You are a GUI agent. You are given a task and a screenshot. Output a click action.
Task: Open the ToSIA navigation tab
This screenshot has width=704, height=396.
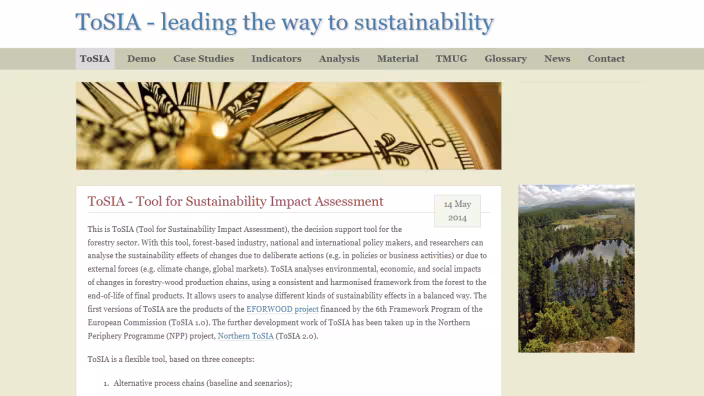coord(95,59)
